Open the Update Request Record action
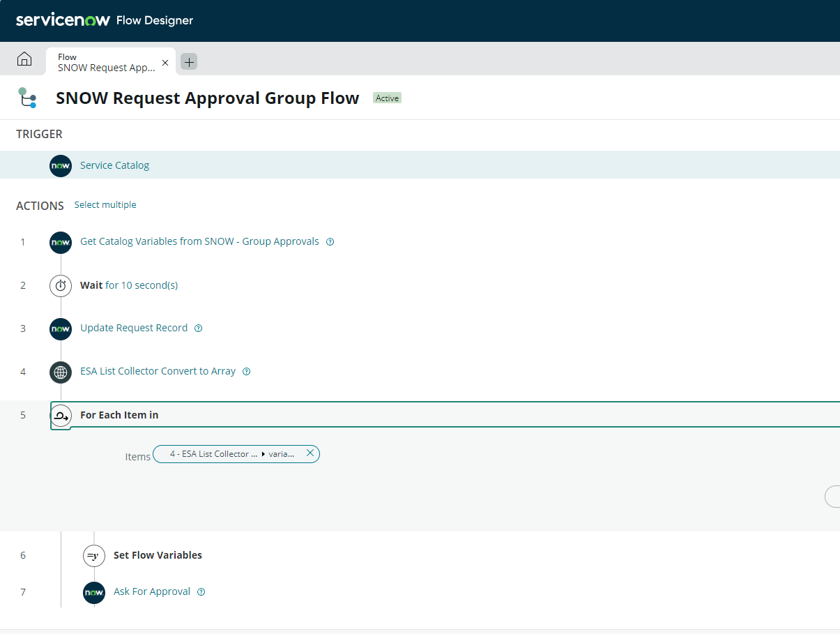Image resolution: width=840 pixels, height=634 pixels. coord(134,328)
